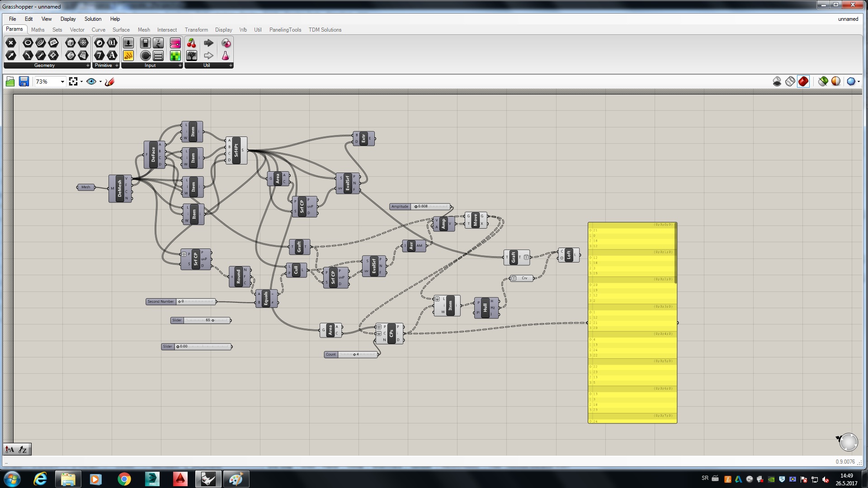This screenshot has width=868, height=488.
Task: Click the Second Number slider track
Action: pos(195,301)
